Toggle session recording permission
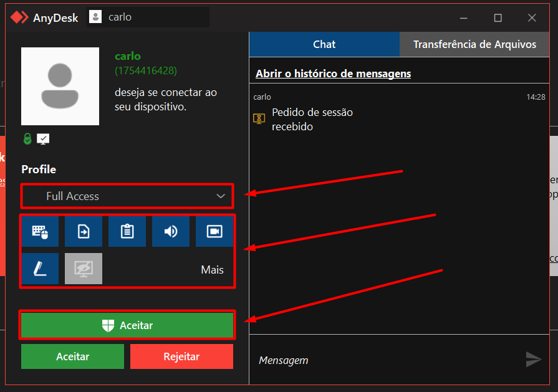The width and height of the screenshot is (558, 392). pyautogui.click(x=214, y=231)
